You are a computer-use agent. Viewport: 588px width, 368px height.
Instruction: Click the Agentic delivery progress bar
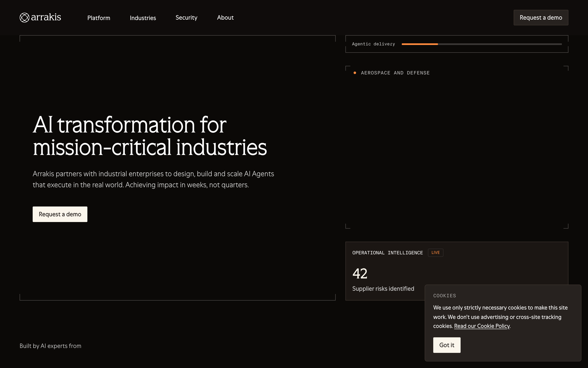(x=482, y=44)
